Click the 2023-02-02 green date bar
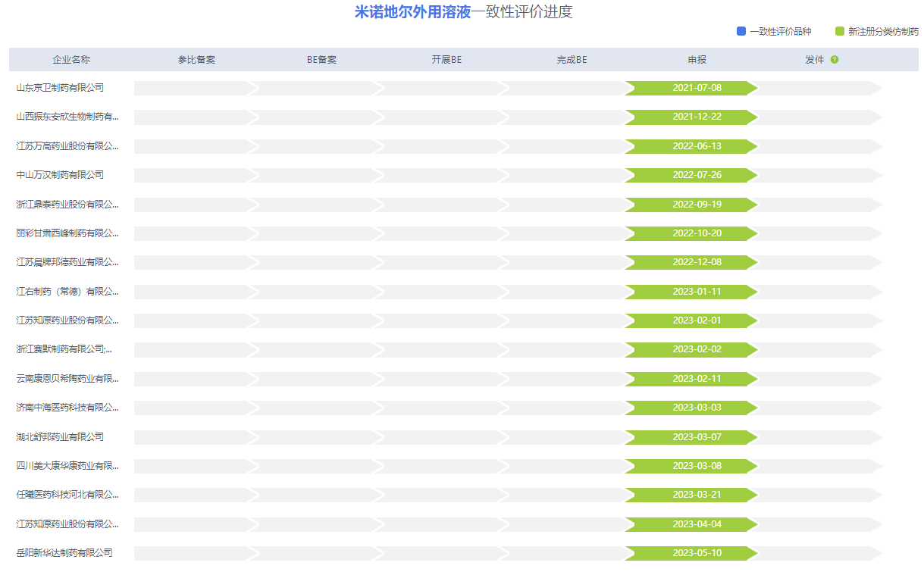 click(x=691, y=349)
